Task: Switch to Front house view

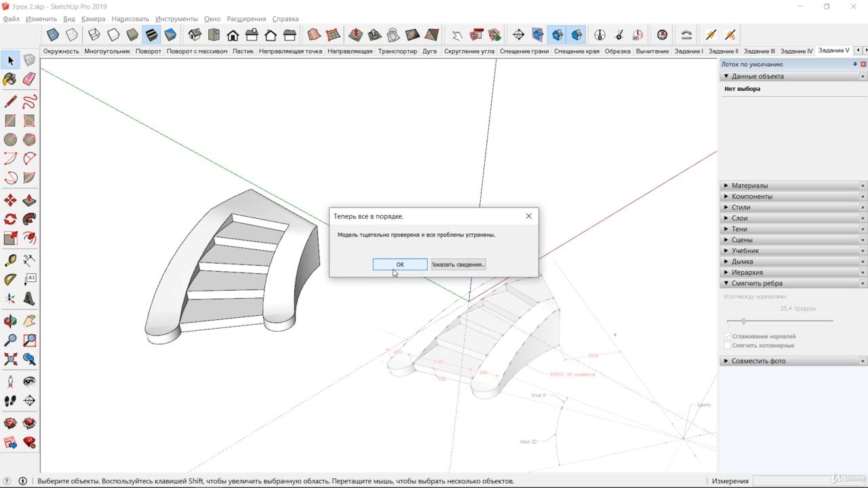Action: (x=233, y=35)
